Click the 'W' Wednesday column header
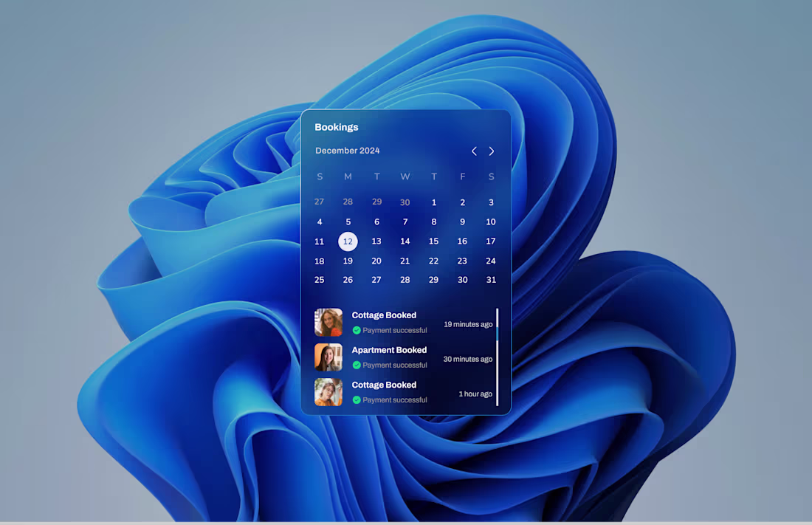 [x=405, y=176]
